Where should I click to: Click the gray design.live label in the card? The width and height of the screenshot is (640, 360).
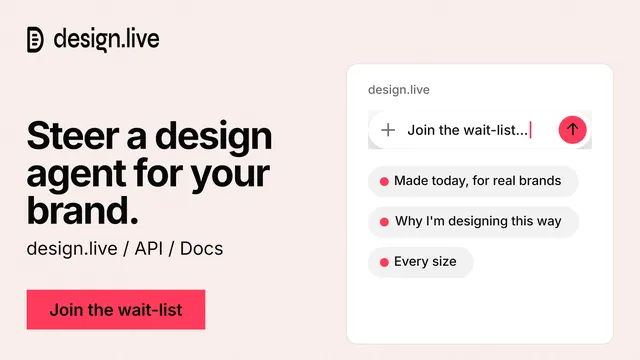click(x=399, y=90)
